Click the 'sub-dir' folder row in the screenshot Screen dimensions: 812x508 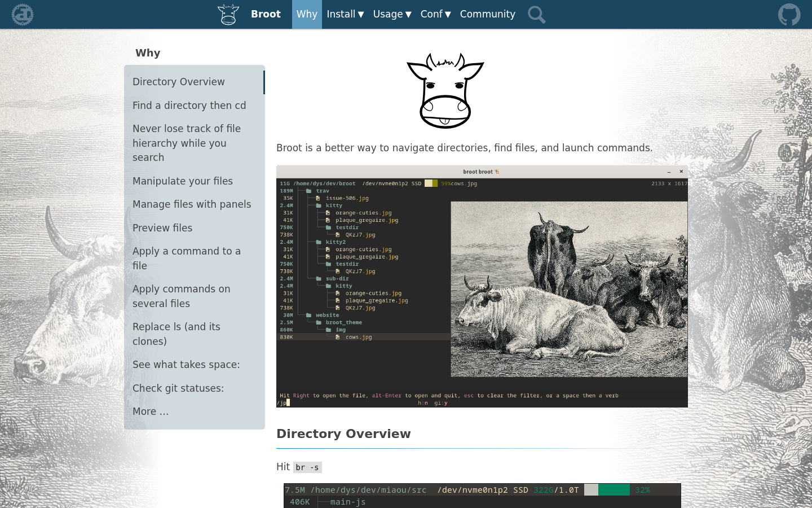tap(337, 279)
